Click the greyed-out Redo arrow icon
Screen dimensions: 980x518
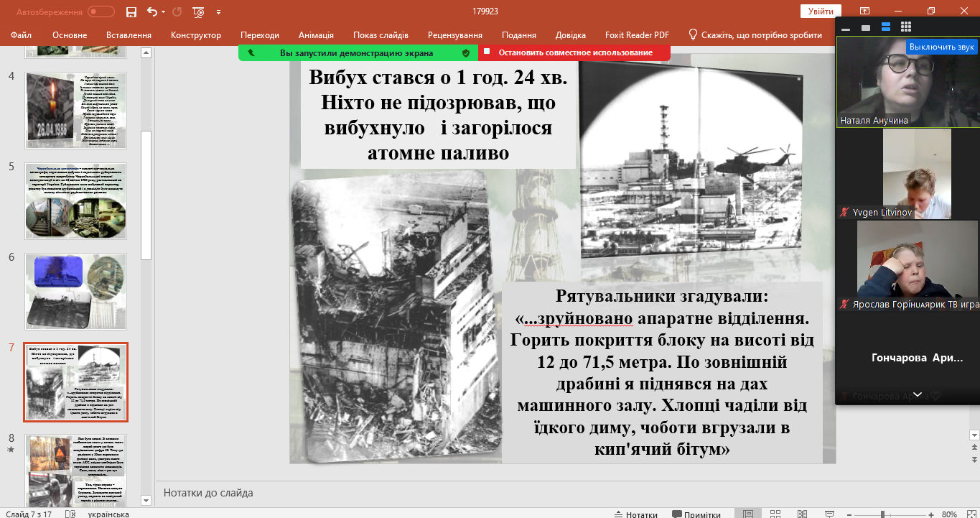(x=177, y=11)
